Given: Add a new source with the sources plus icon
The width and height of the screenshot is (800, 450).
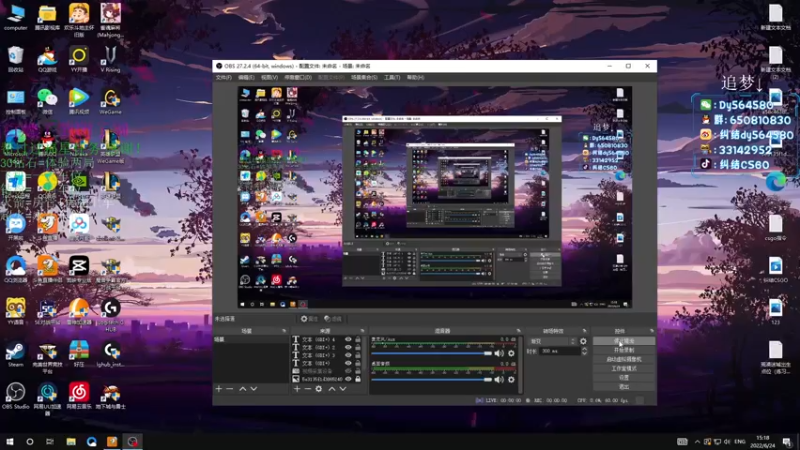Looking at the screenshot, I should [297, 389].
